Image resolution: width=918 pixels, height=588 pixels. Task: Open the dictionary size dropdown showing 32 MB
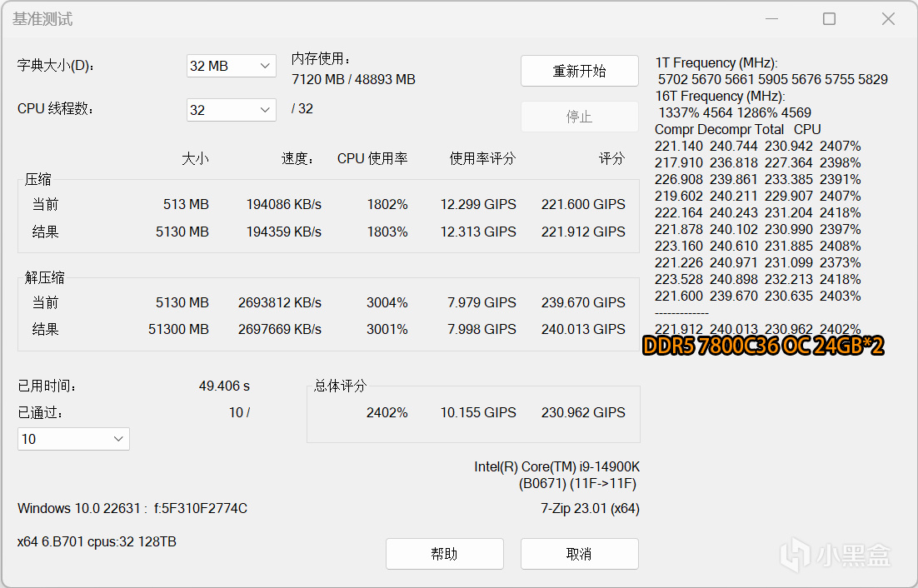click(x=232, y=66)
